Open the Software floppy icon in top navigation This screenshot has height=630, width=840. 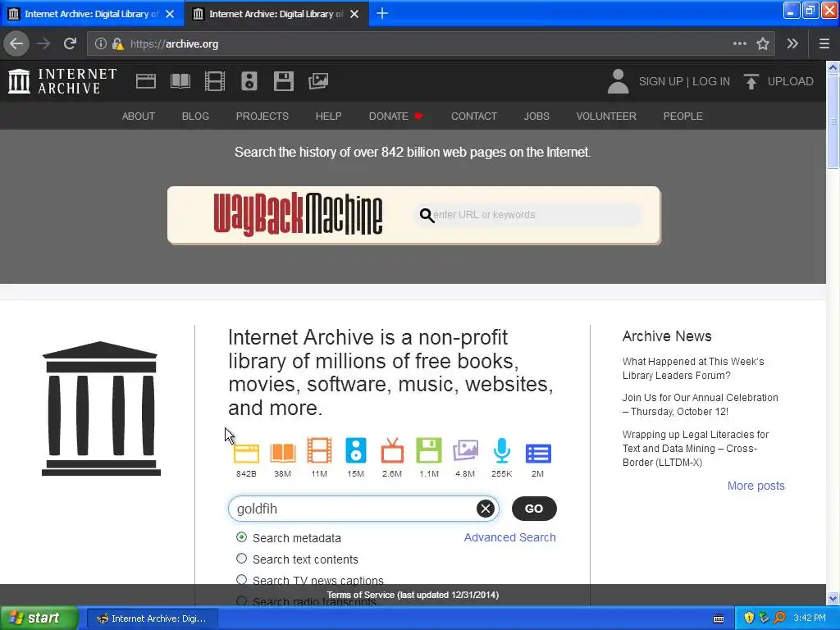pos(283,81)
